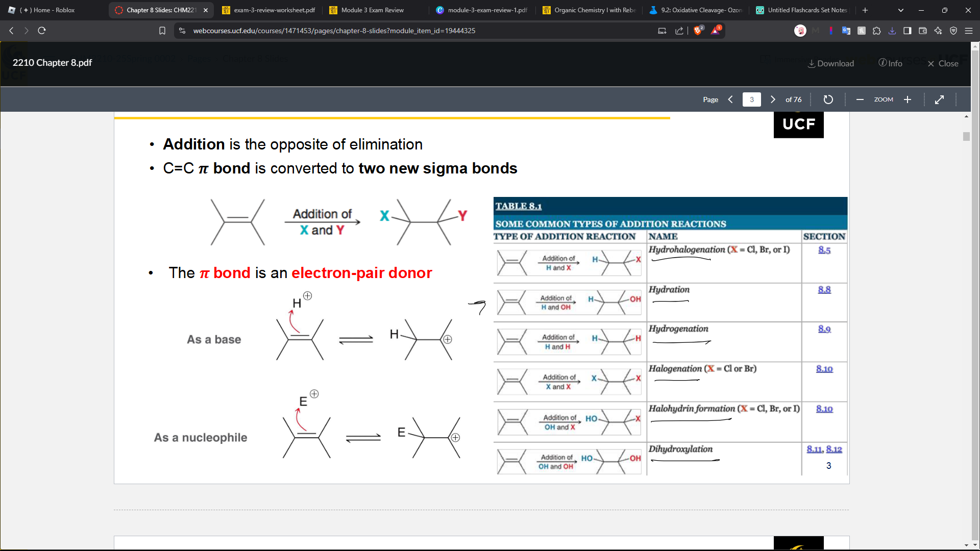Open the tab search dropdown arrow
The image size is (980, 551).
pyautogui.click(x=901, y=10)
